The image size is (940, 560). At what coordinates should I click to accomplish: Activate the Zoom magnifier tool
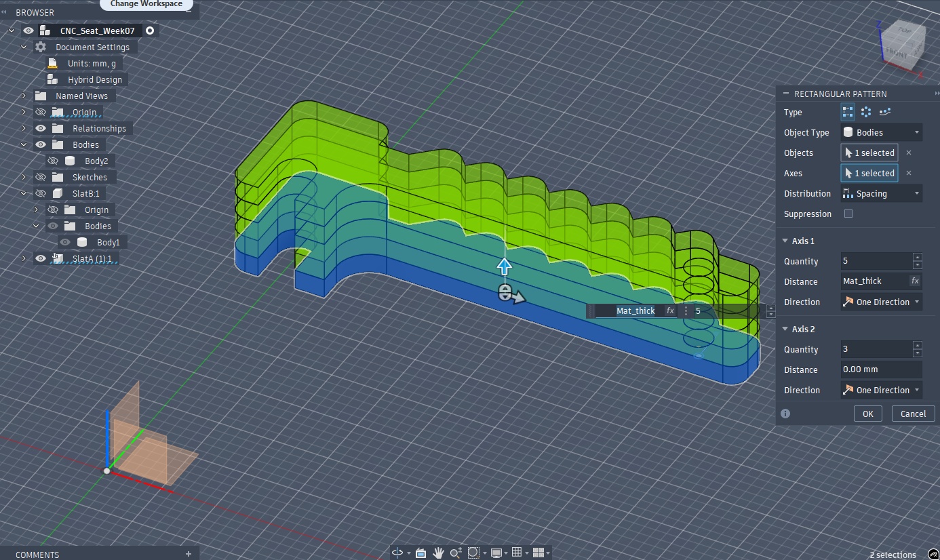tap(456, 553)
